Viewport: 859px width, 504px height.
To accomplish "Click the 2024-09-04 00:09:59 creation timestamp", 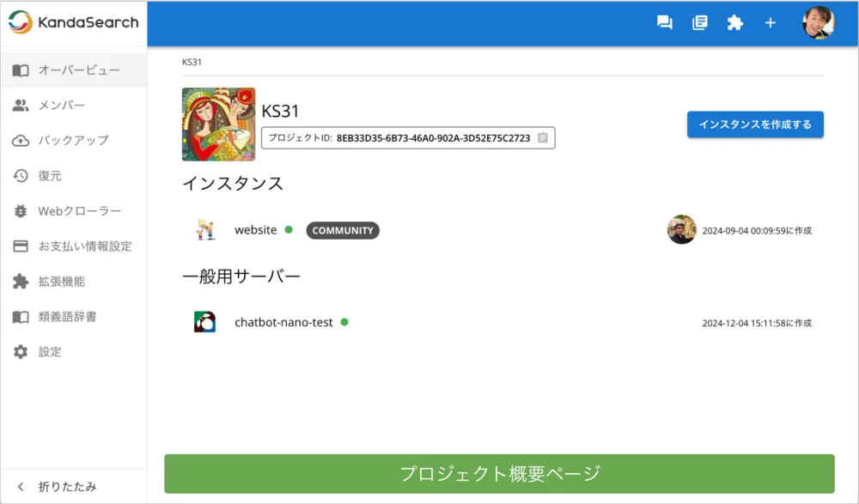I will pyautogui.click(x=757, y=231).
